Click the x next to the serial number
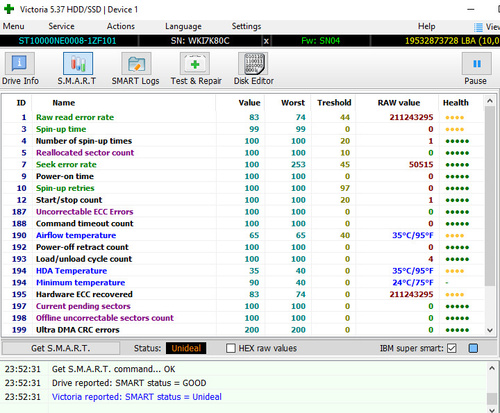Screen dimensions: 500x413 pos(266,41)
